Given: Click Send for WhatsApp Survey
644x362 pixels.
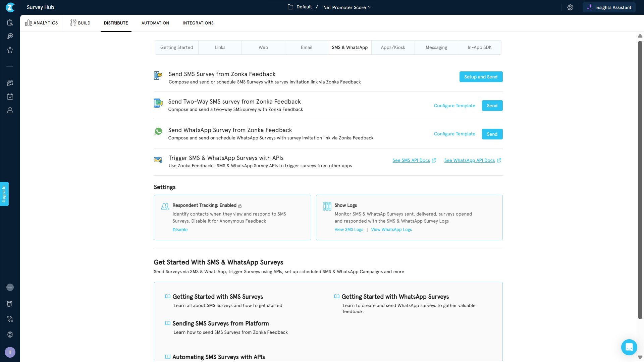Looking at the screenshot, I should pyautogui.click(x=492, y=134).
